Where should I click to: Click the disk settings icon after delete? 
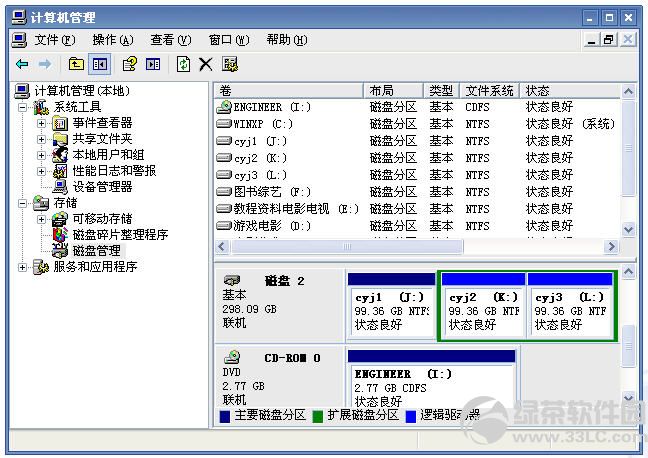pyautogui.click(x=230, y=64)
